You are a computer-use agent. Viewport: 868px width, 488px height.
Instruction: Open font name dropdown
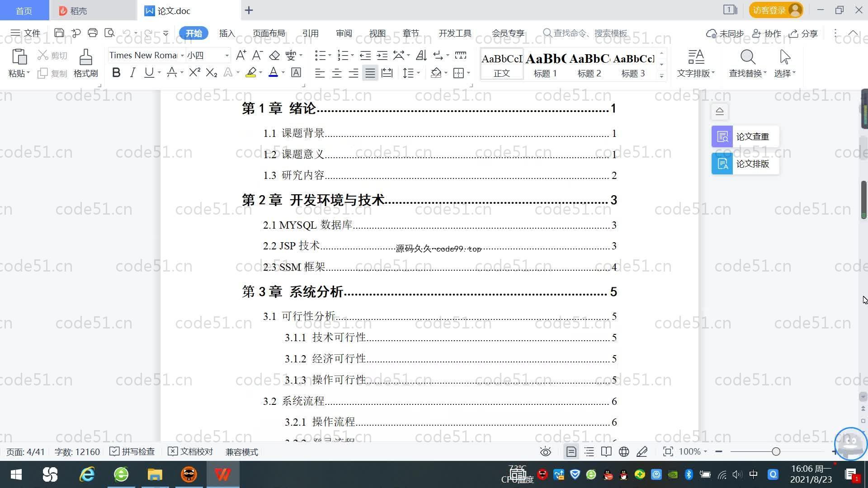click(182, 56)
